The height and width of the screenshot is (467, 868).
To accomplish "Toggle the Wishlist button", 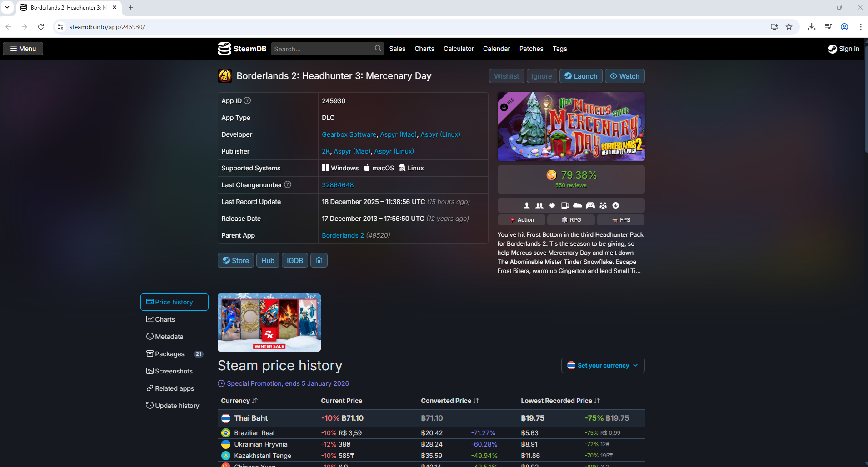I will pos(507,76).
